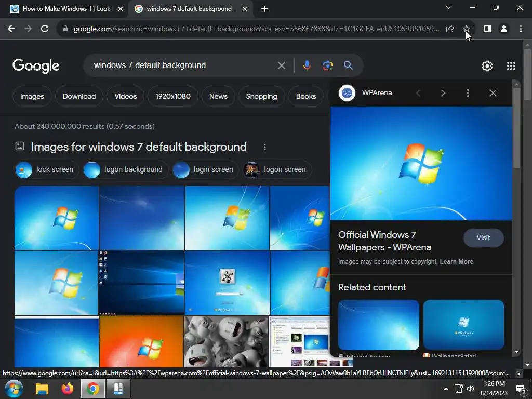Click the 'lock screen' suggestion chip
The width and height of the screenshot is (532, 399).
pos(47,170)
